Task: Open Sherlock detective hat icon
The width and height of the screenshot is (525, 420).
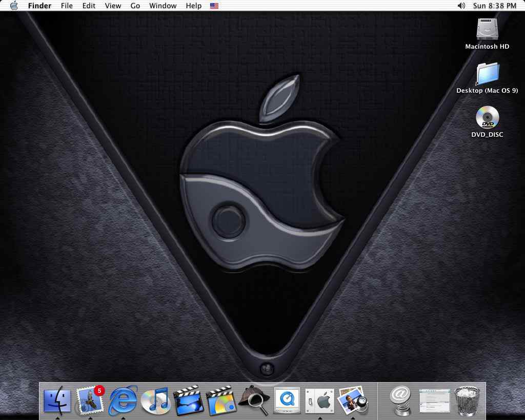Action: tap(254, 401)
